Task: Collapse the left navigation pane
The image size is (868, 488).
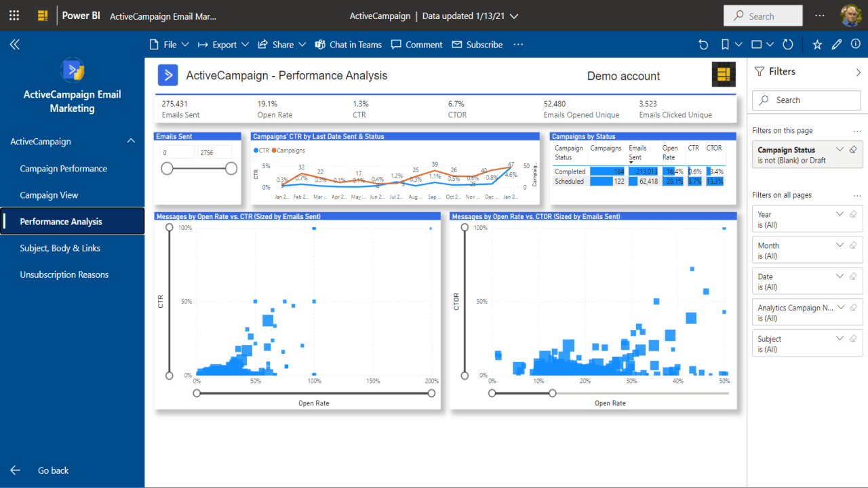Action: pos(14,45)
